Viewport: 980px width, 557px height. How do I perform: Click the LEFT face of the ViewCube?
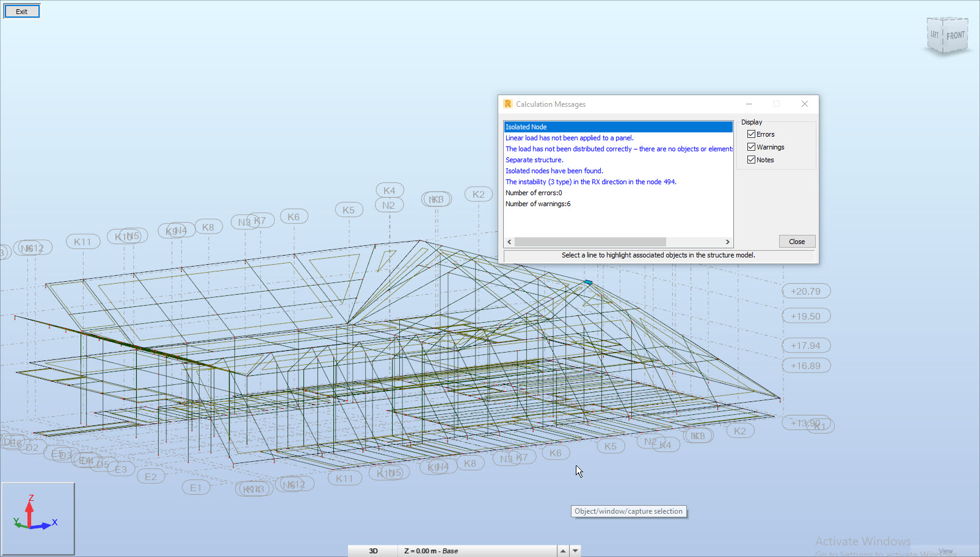pyautogui.click(x=934, y=35)
